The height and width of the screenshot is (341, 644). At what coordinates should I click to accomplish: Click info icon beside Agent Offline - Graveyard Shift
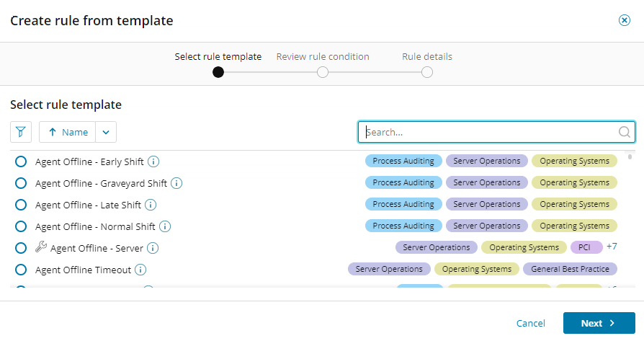click(176, 183)
